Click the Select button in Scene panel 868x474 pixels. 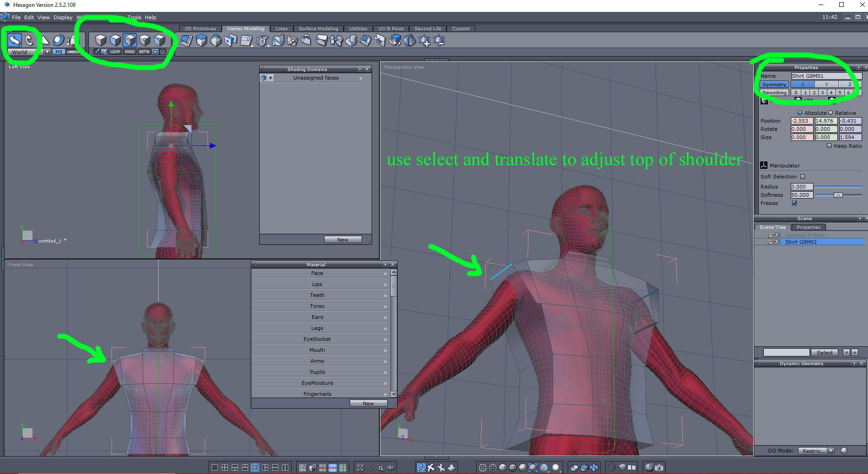tap(825, 352)
